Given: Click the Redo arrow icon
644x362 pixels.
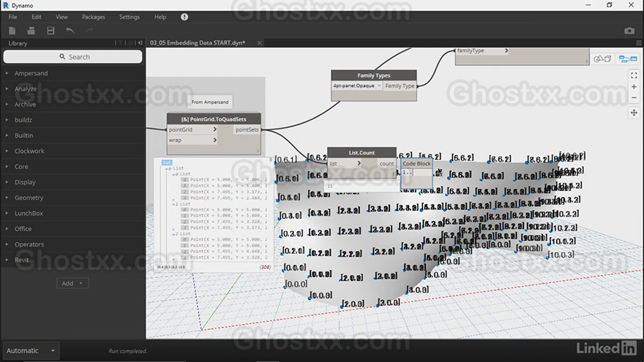Looking at the screenshot, I should (89, 31).
